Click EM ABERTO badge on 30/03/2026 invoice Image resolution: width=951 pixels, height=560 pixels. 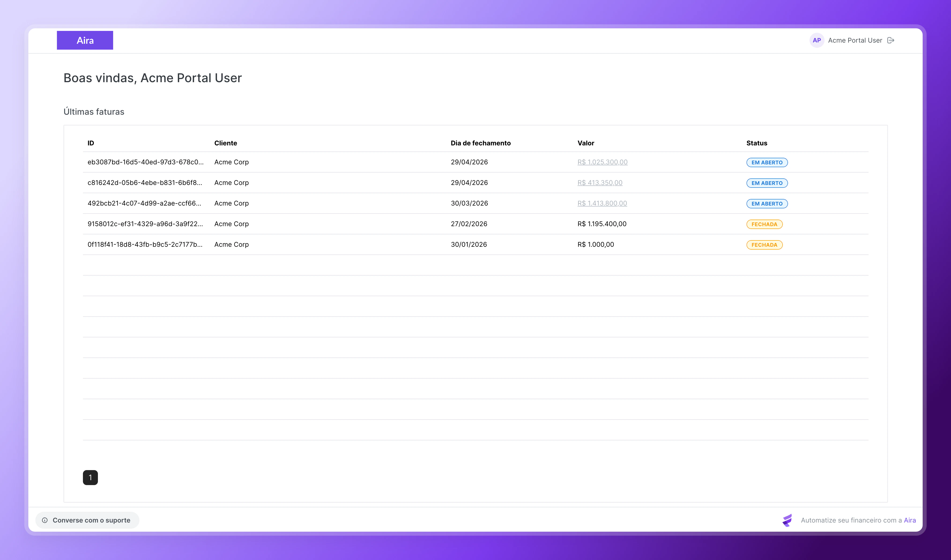point(767,203)
